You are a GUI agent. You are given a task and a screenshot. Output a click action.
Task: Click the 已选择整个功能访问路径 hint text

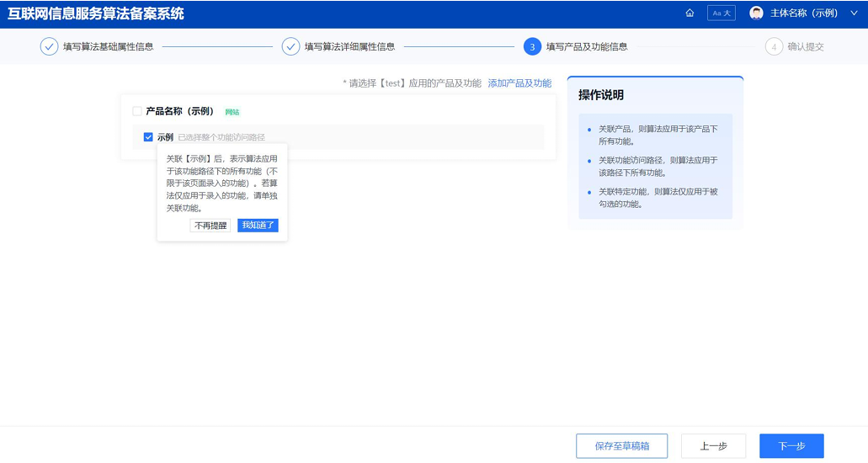click(x=221, y=137)
